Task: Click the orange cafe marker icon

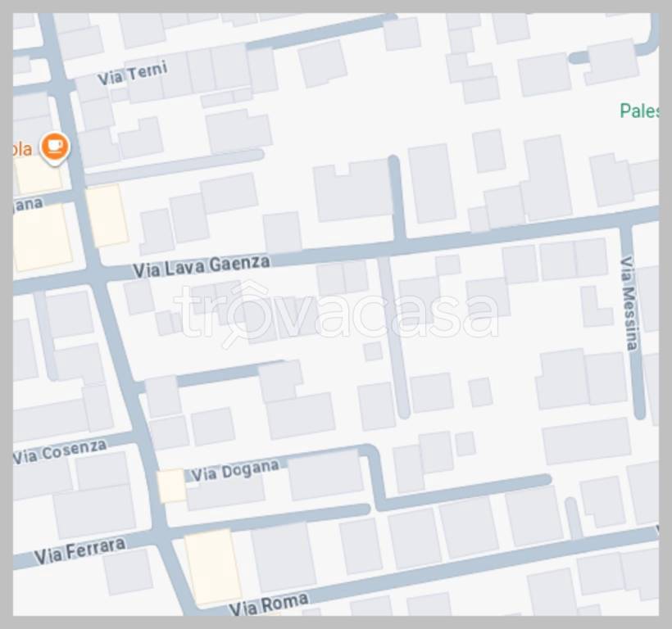Action: coord(55,147)
